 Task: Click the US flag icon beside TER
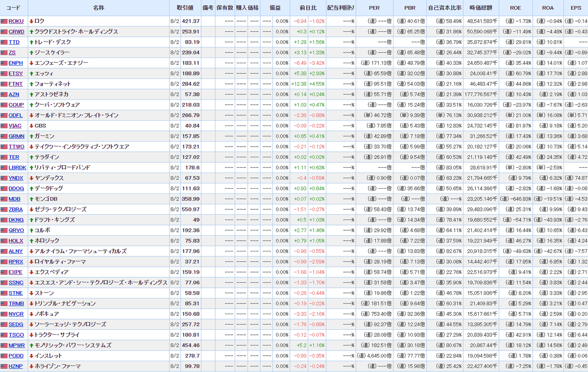click(4, 157)
